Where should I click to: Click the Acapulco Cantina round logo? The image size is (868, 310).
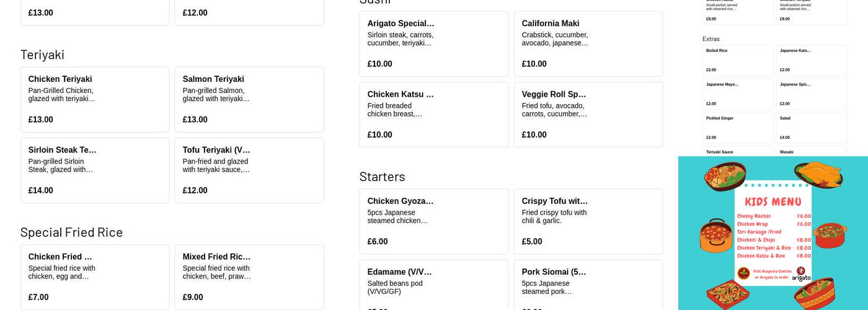[743, 273]
